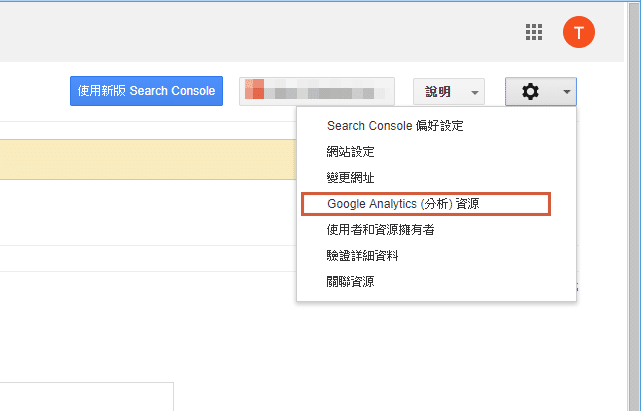Screen dimensions: 641x411
Task: Select 關聯資源 menu entry
Action: [437, 281]
